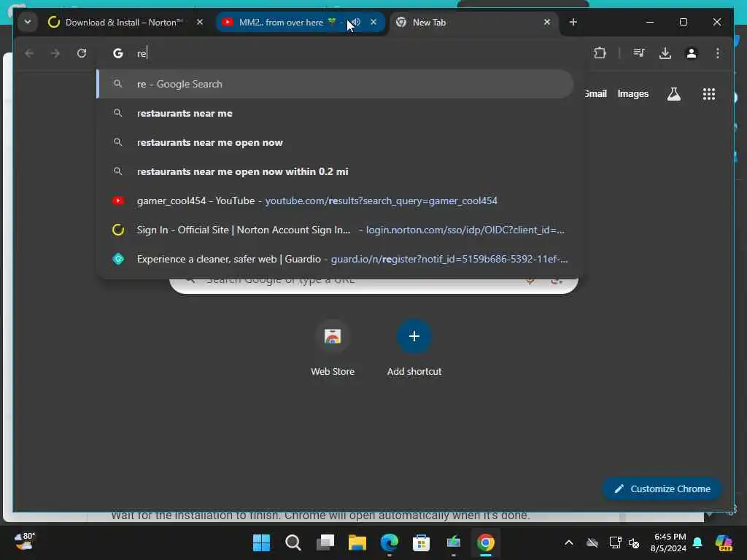
Task: Choose the re - Google Search suggestion
Action: pyautogui.click(x=335, y=84)
